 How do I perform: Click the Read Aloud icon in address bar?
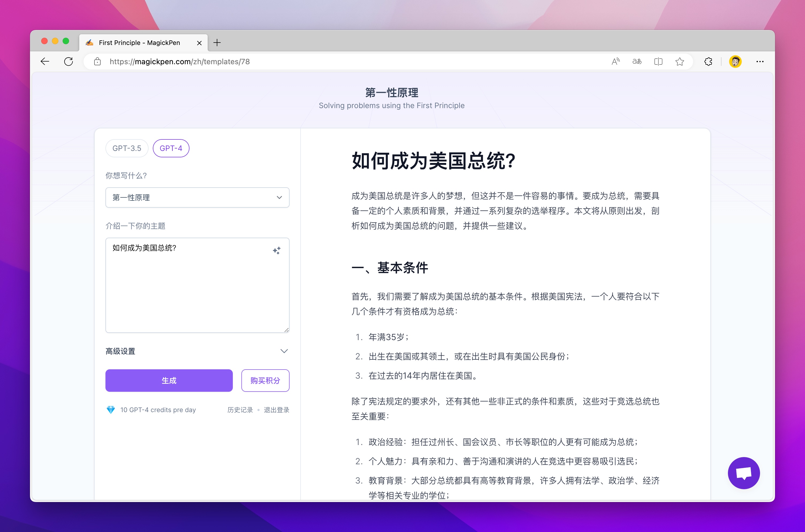point(615,61)
